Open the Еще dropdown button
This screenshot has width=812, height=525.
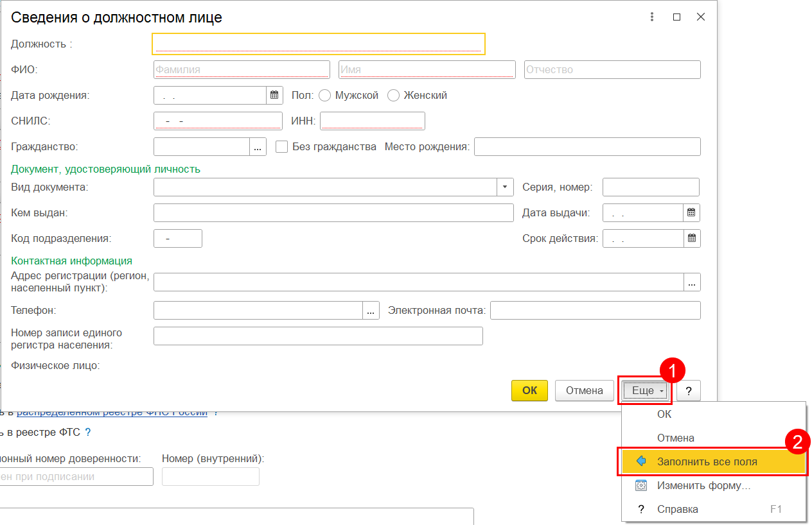click(645, 390)
